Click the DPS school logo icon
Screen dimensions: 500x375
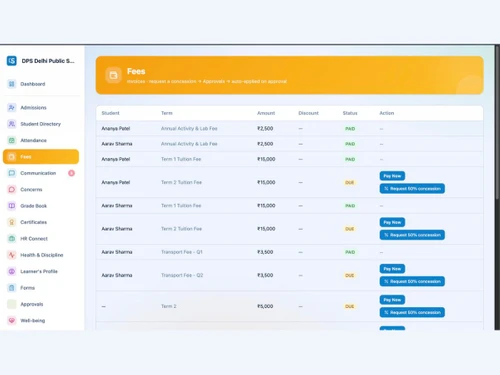12,61
